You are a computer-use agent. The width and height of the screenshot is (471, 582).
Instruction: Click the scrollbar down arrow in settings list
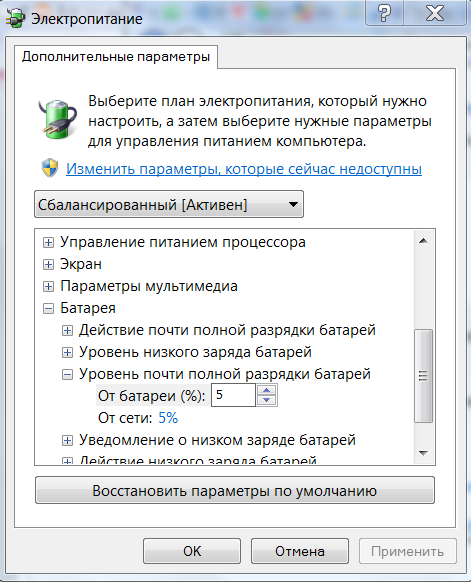coord(423,453)
